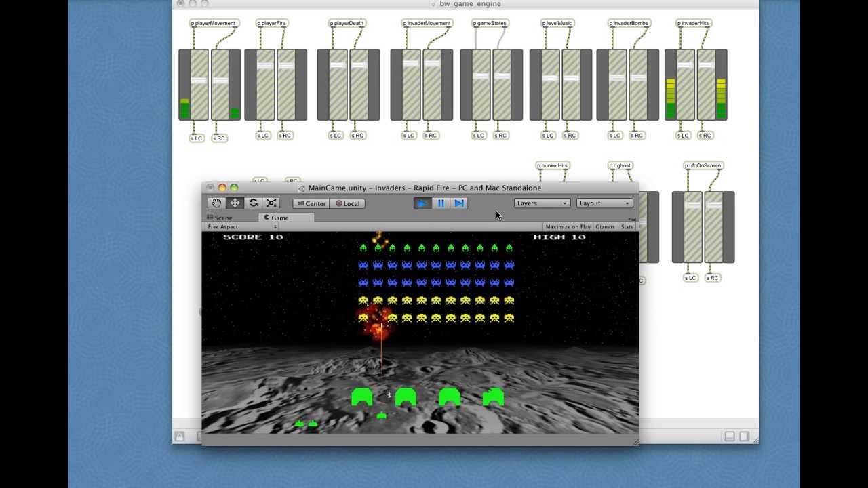Select the p ufoOnScreen object
The width and height of the screenshot is (868, 488).
(703, 165)
